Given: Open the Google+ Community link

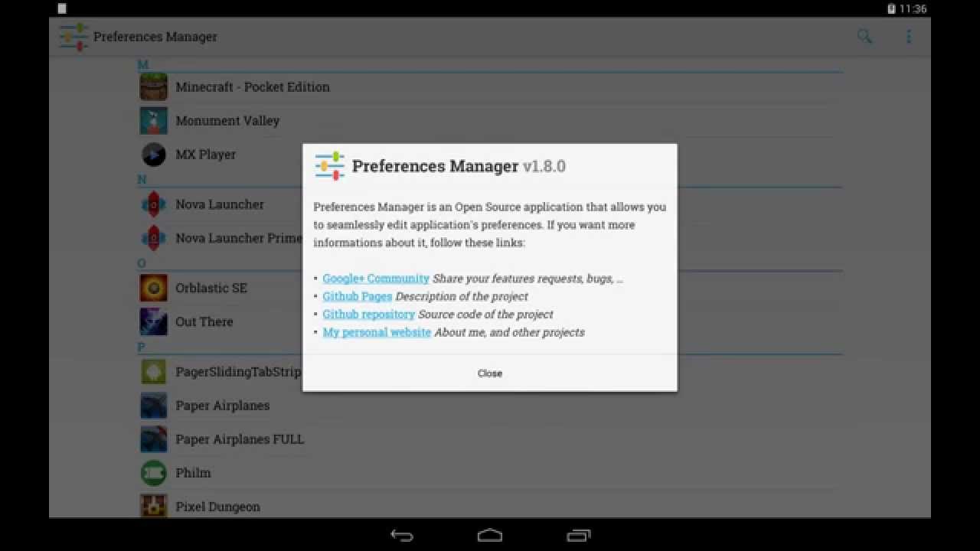Looking at the screenshot, I should coord(376,279).
